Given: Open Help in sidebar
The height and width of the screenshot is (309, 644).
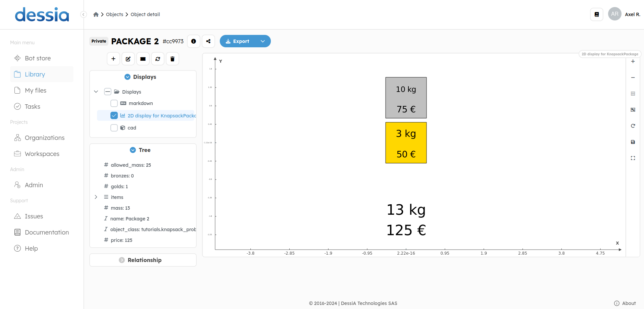Looking at the screenshot, I should click(x=42, y=249).
